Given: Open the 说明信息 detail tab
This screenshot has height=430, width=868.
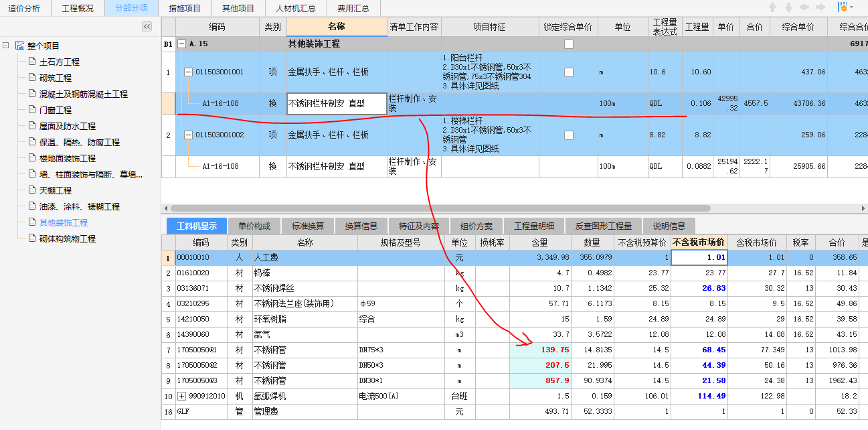Looking at the screenshot, I should pos(669,226).
